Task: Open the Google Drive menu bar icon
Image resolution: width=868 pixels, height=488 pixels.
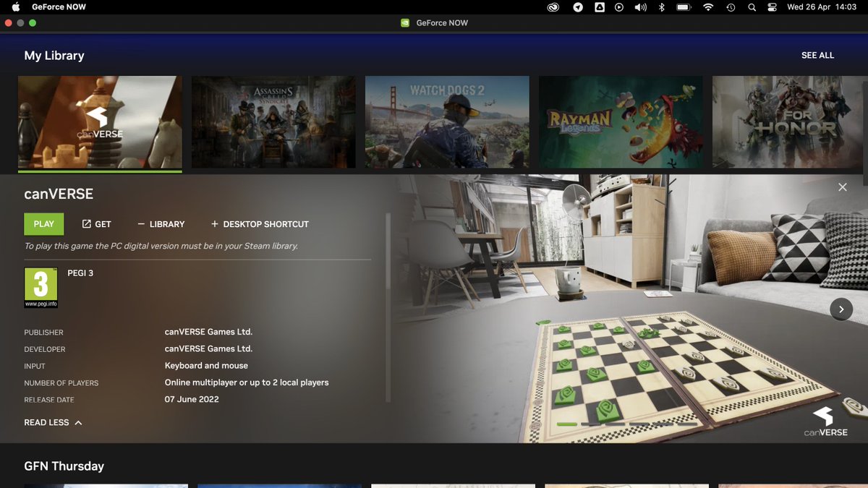Action: (x=599, y=7)
